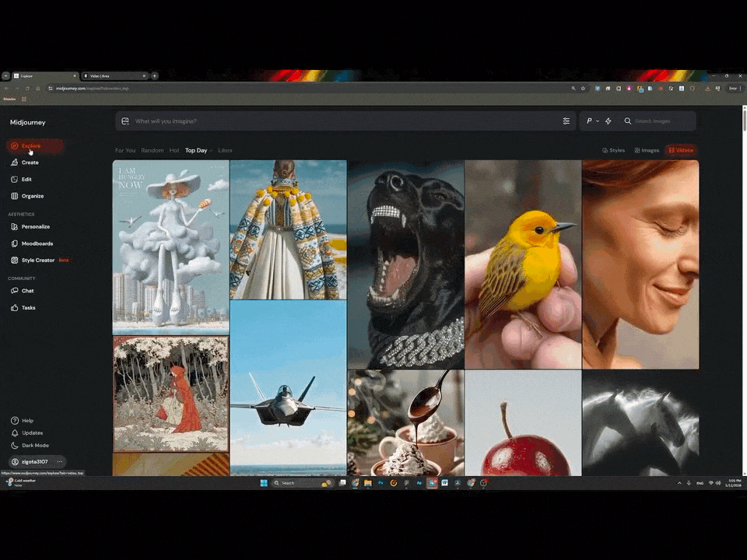Open File Explorer from taskbar
Image resolution: width=747 pixels, height=560 pixels.
pyautogui.click(x=368, y=483)
